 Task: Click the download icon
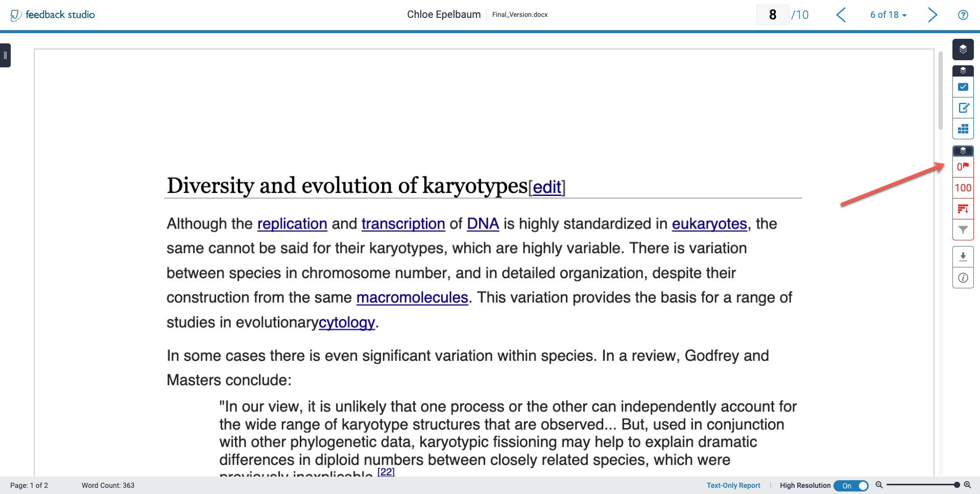point(963,257)
